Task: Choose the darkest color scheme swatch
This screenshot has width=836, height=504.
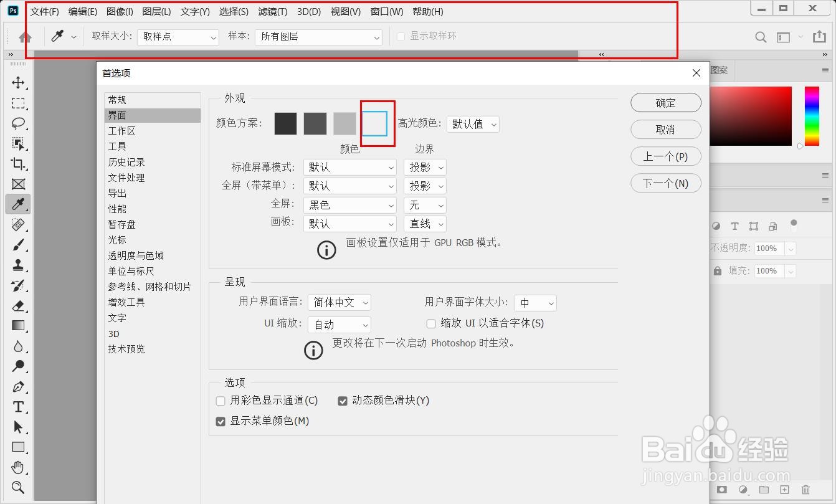Action: [x=286, y=123]
